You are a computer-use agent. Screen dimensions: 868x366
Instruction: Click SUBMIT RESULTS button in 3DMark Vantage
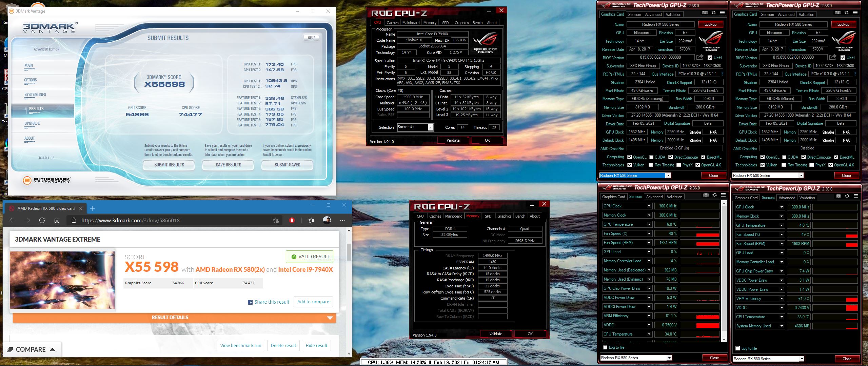click(169, 165)
